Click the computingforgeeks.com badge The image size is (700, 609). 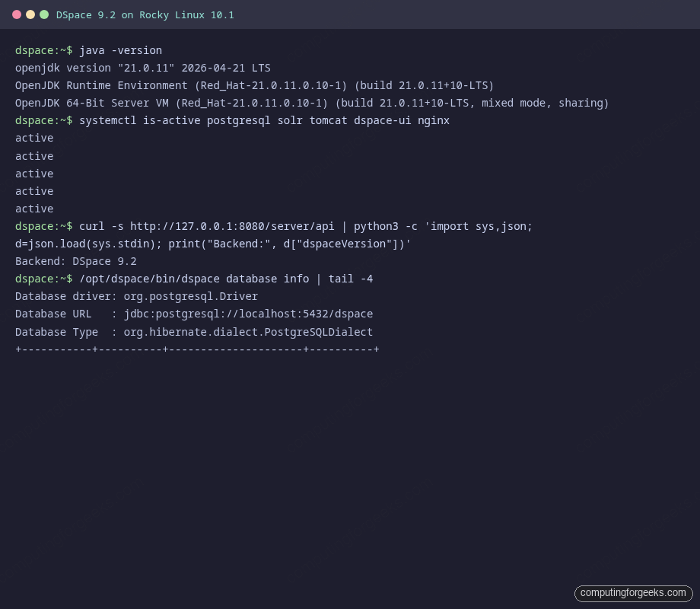pos(634,593)
